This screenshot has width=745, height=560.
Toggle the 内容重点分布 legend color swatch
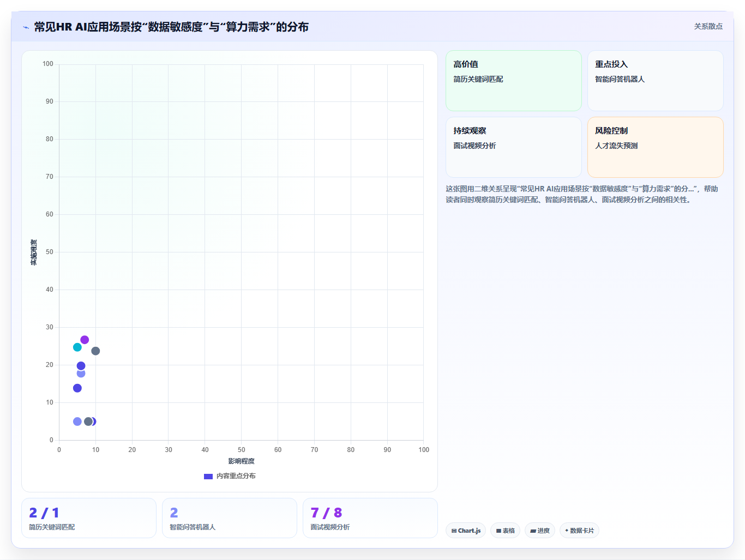tap(208, 476)
